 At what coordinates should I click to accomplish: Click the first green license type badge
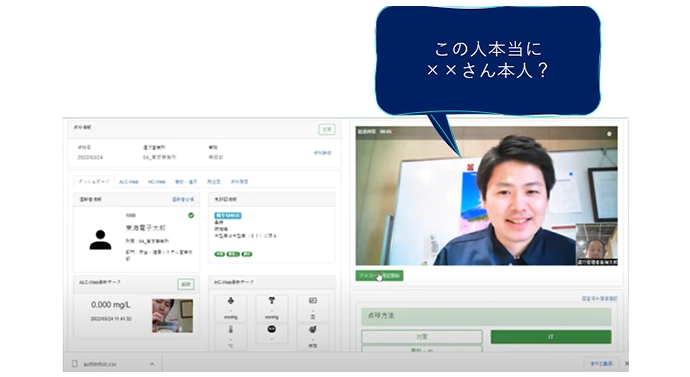pos(220,254)
